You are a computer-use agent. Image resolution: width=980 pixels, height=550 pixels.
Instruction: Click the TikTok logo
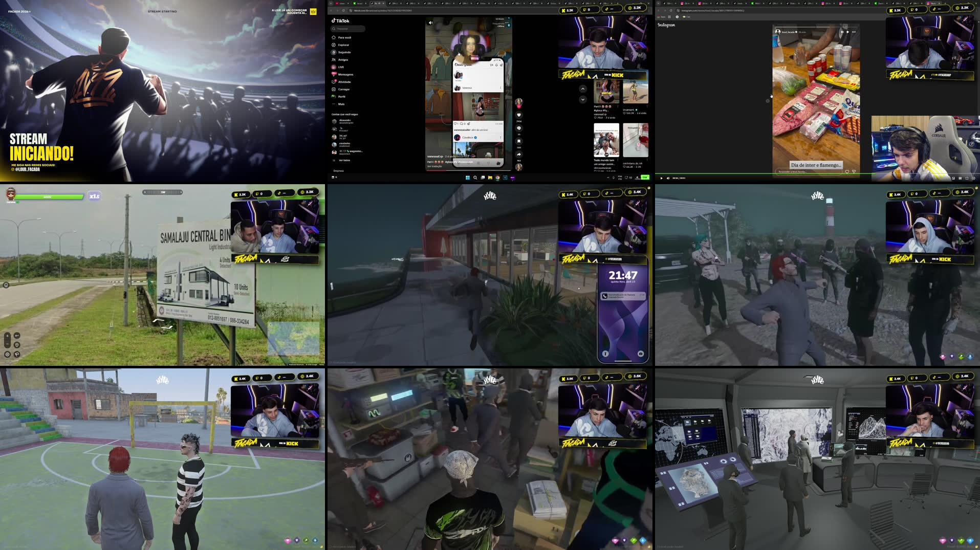point(340,21)
